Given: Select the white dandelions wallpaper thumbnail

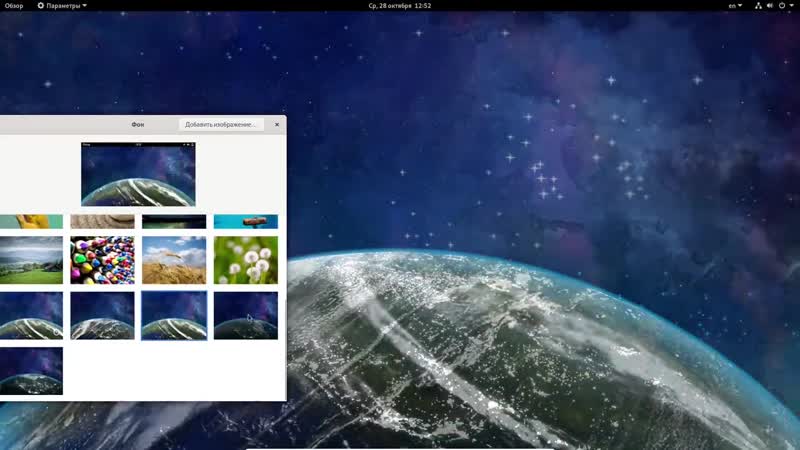Looking at the screenshot, I should 246,260.
